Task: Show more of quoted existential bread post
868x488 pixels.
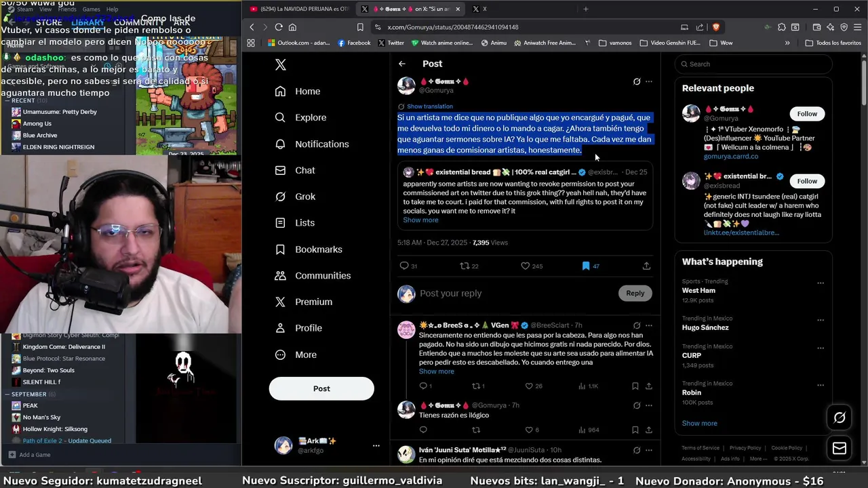Action: [420, 220]
